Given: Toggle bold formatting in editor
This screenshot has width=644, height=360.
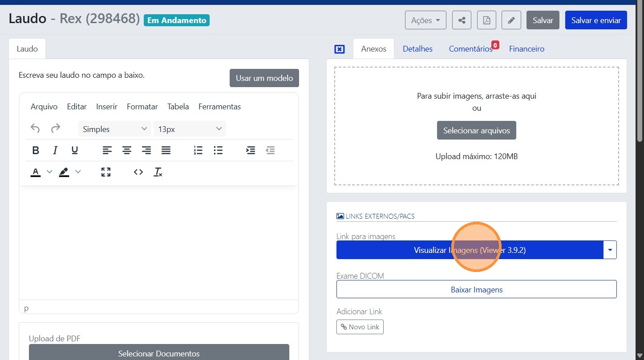Looking at the screenshot, I should click(x=36, y=151).
